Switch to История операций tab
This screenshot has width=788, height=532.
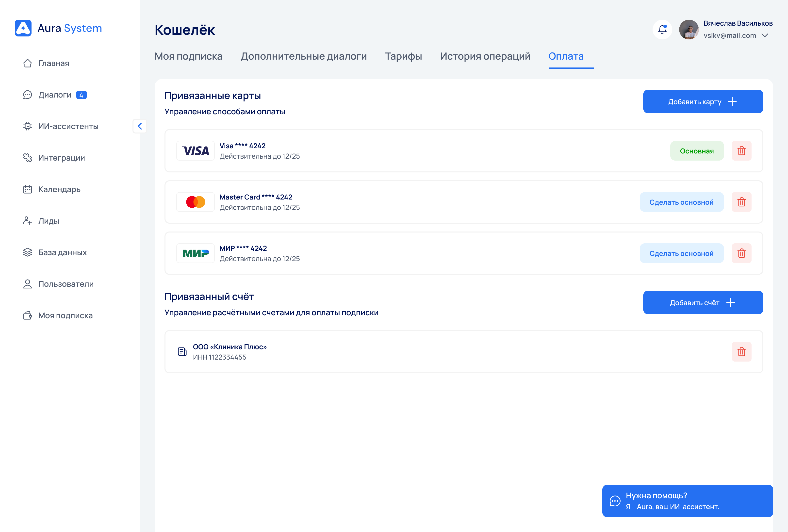[485, 56]
